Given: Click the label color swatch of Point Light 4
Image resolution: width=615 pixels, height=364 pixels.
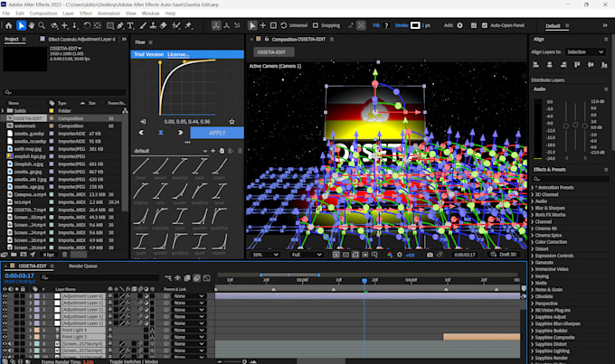Looking at the screenshot, I should click(36, 331).
